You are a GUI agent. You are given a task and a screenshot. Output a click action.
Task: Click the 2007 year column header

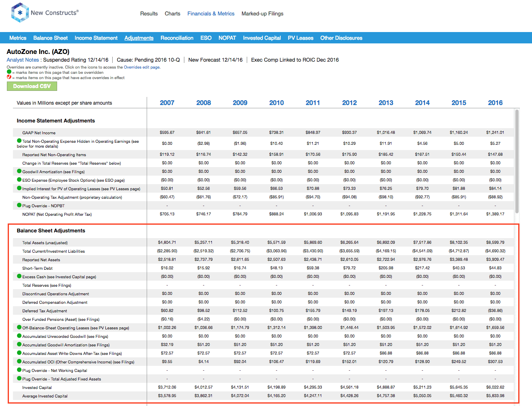167,103
